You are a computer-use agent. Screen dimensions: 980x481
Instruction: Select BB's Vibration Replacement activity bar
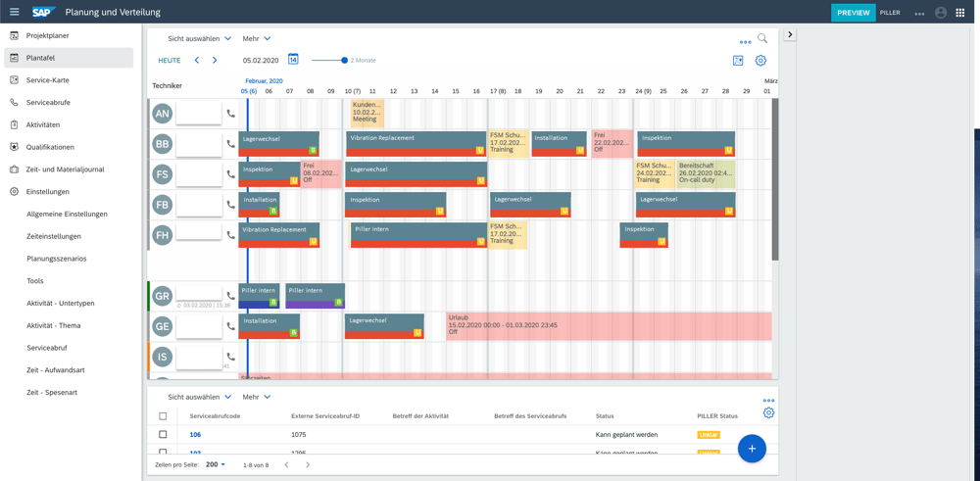click(416, 144)
